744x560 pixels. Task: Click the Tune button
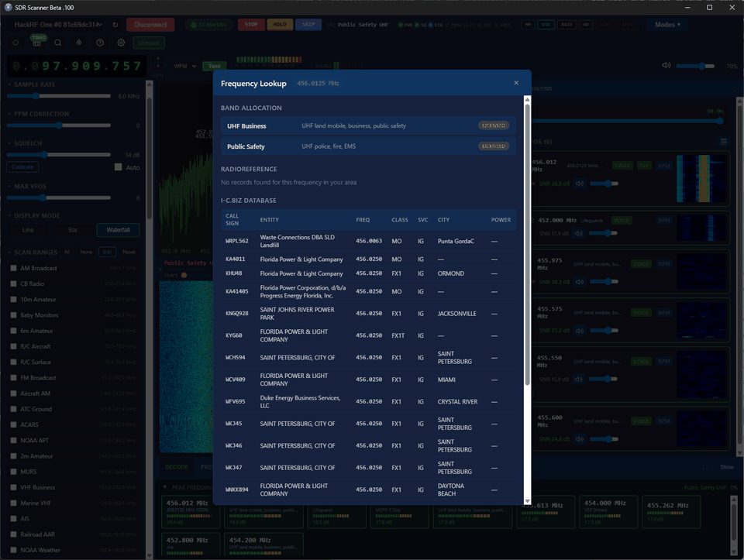pos(215,66)
